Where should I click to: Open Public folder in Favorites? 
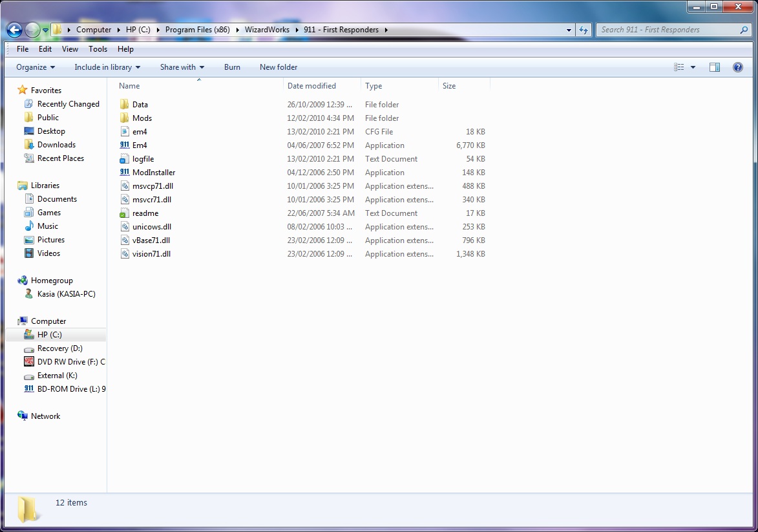[x=48, y=118]
